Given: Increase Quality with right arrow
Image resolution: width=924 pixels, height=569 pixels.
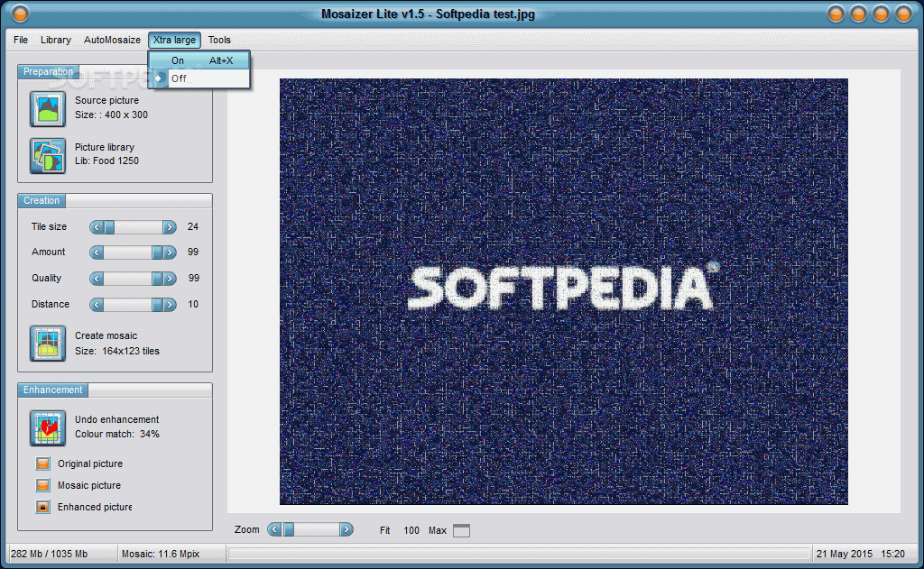Looking at the screenshot, I should coord(169,279).
